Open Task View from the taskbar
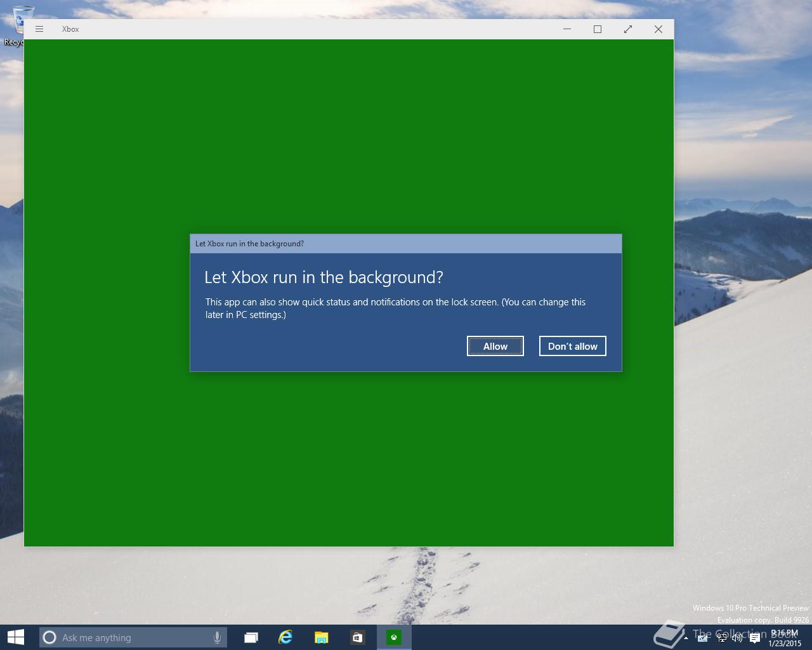Image resolution: width=812 pixels, height=650 pixels. pyautogui.click(x=251, y=637)
